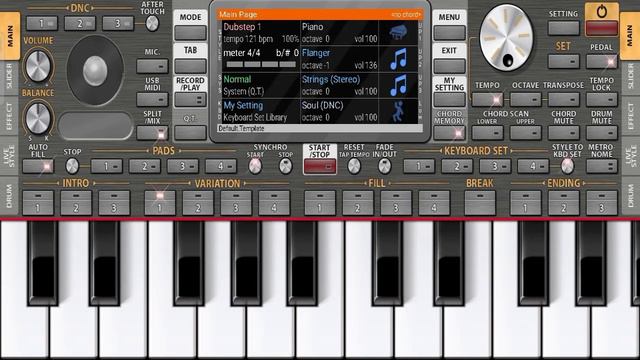Toggle DRUM MUTE
Viewport: 640px width, 360px height.
601,133
